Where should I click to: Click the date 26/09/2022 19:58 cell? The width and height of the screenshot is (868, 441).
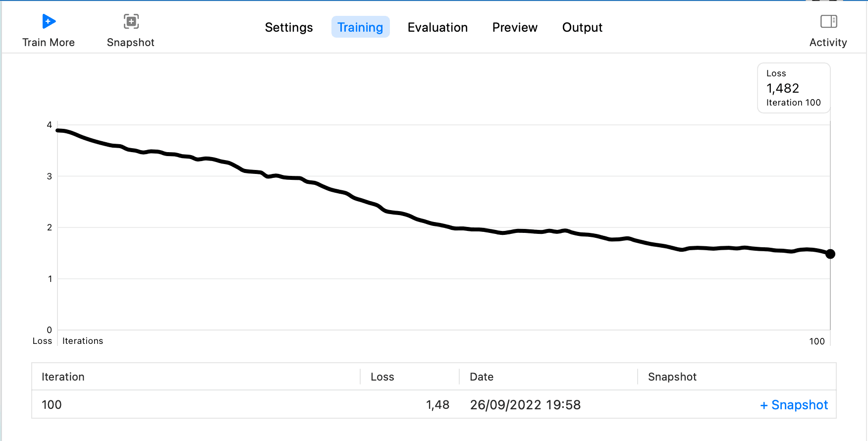point(525,405)
